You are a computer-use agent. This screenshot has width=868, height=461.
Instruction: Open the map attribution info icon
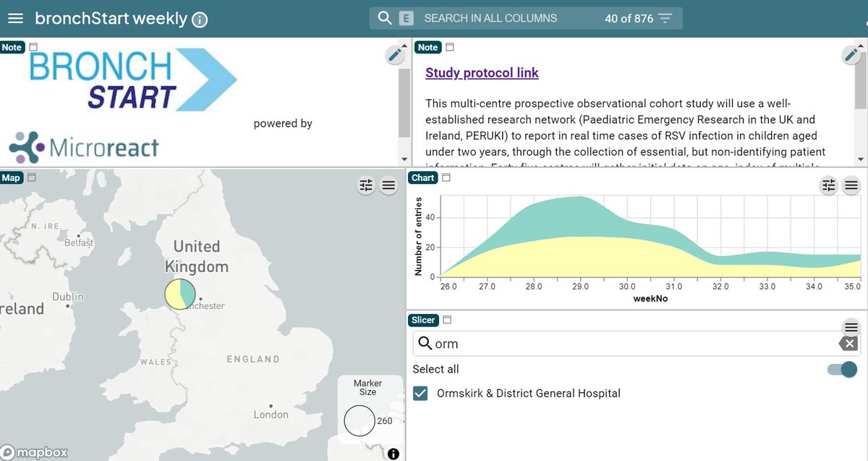pos(393,454)
